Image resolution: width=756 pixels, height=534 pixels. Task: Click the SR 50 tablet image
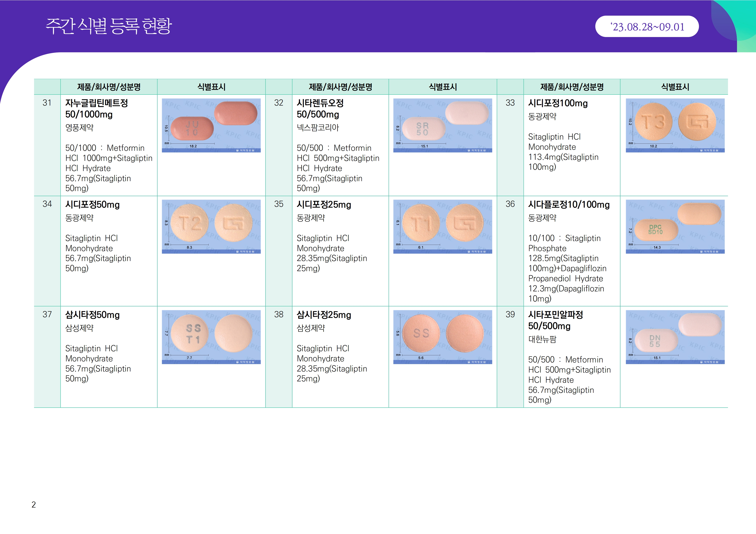click(x=442, y=125)
